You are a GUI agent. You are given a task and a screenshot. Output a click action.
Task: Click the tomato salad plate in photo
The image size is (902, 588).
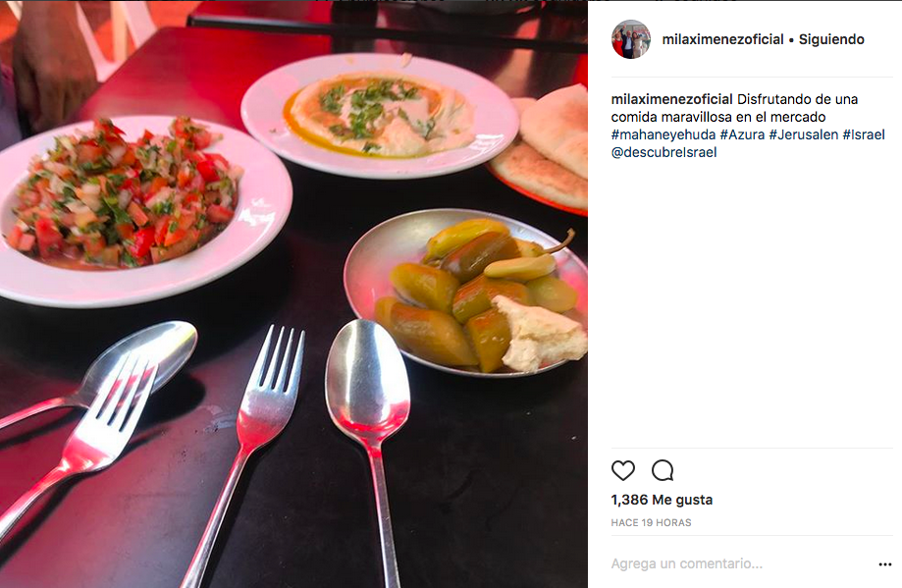pos(144,210)
